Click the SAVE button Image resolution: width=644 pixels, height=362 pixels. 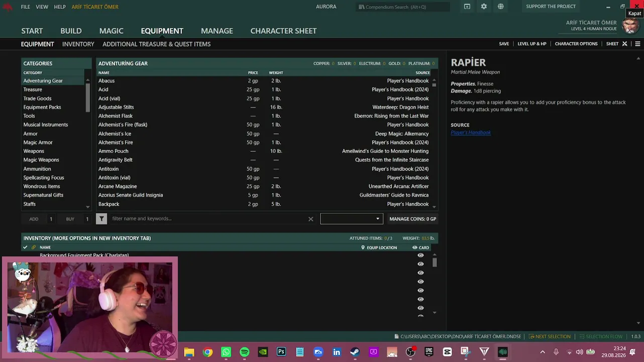tap(504, 44)
